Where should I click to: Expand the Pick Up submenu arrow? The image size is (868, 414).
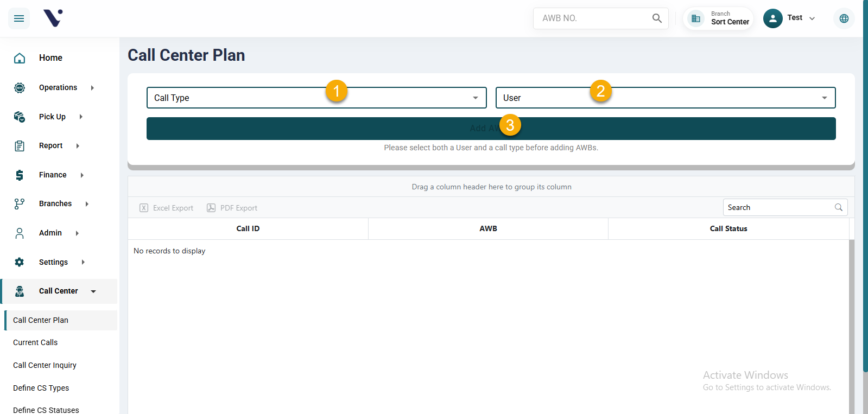(81, 117)
